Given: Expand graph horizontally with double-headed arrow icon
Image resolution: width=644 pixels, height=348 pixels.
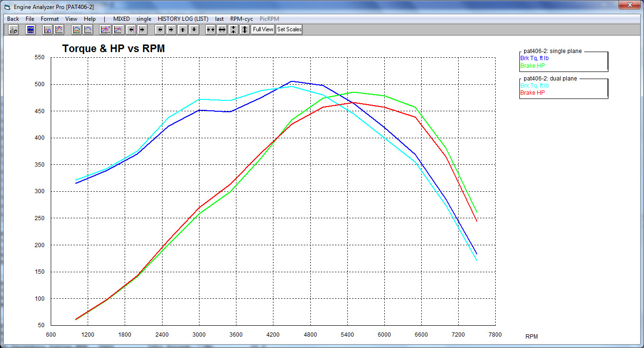Looking at the screenshot, I should (x=222, y=29).
